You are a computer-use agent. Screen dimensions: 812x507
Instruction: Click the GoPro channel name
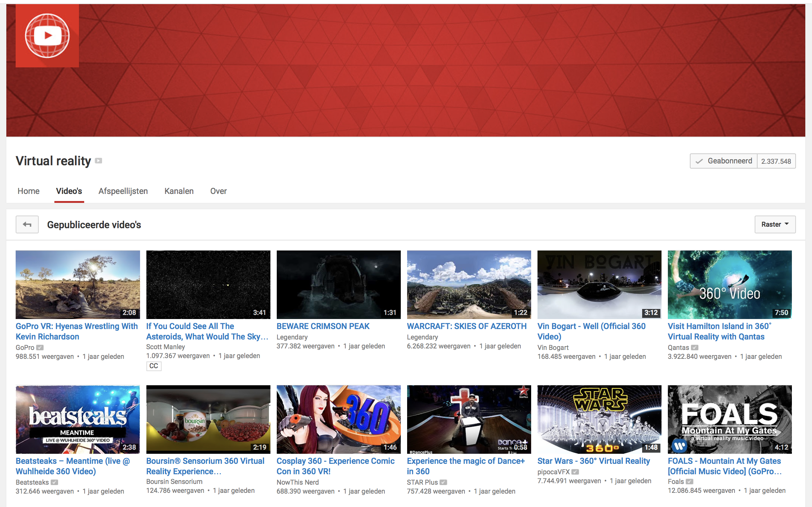(25, 347)
